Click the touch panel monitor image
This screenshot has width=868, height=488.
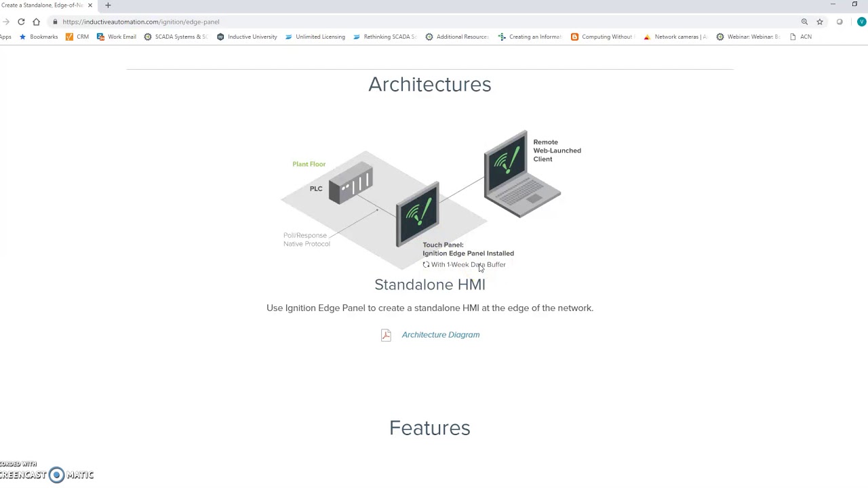tap(418, 214)
